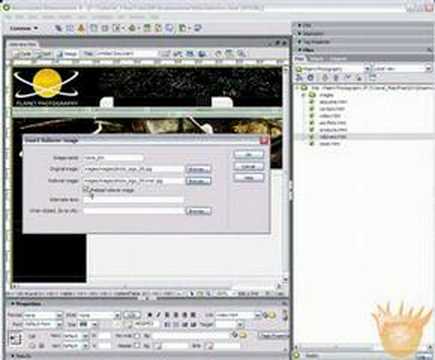Image resolution: width=435 pixels, height=360 pixels.
Task: Open the Bg color swatch in Properties
Action: (159, 346)
